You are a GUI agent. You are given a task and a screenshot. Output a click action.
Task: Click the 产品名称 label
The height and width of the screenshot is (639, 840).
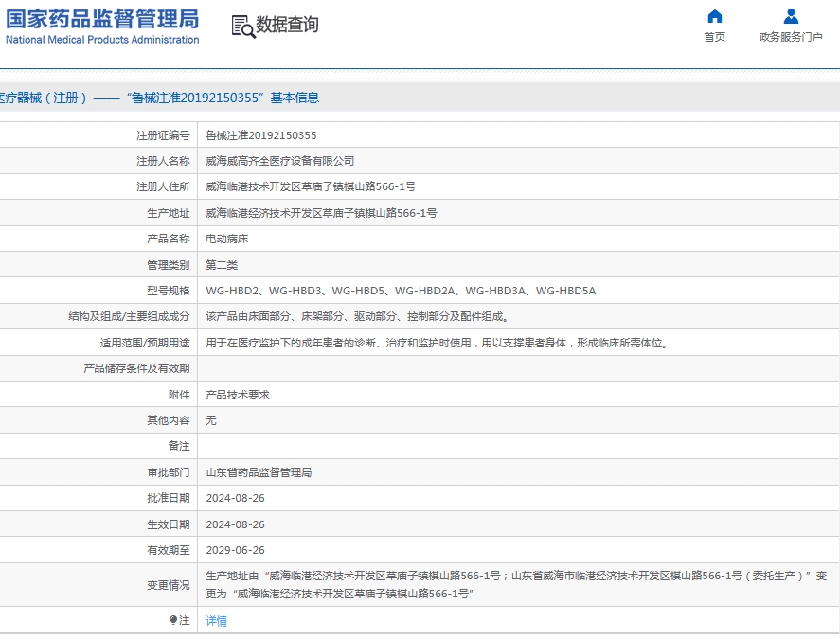[169, 239]
